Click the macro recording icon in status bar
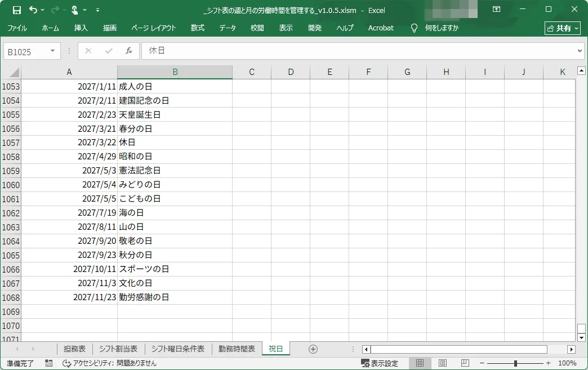 click(49, 363)
